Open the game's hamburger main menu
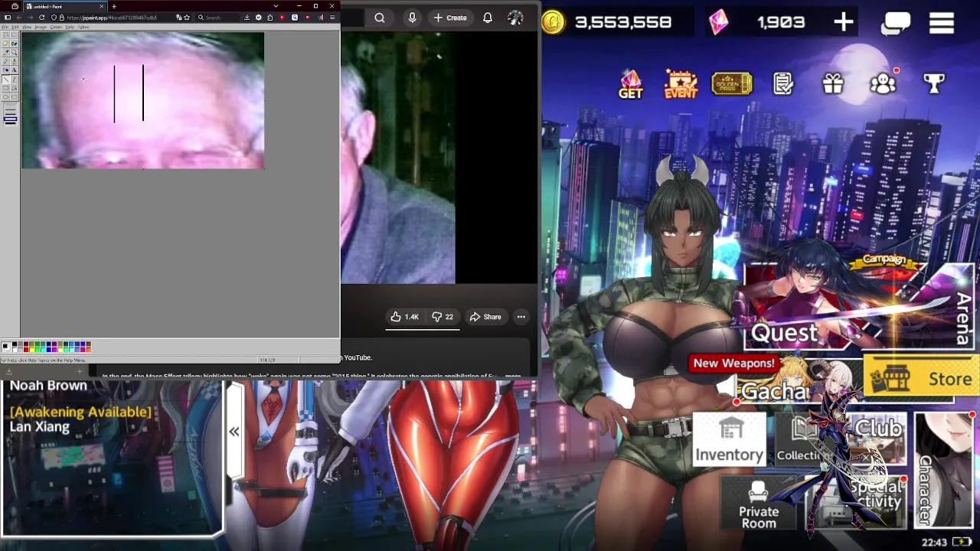The width and height of the screenshot is (980, 551). [x=942, y=23]
